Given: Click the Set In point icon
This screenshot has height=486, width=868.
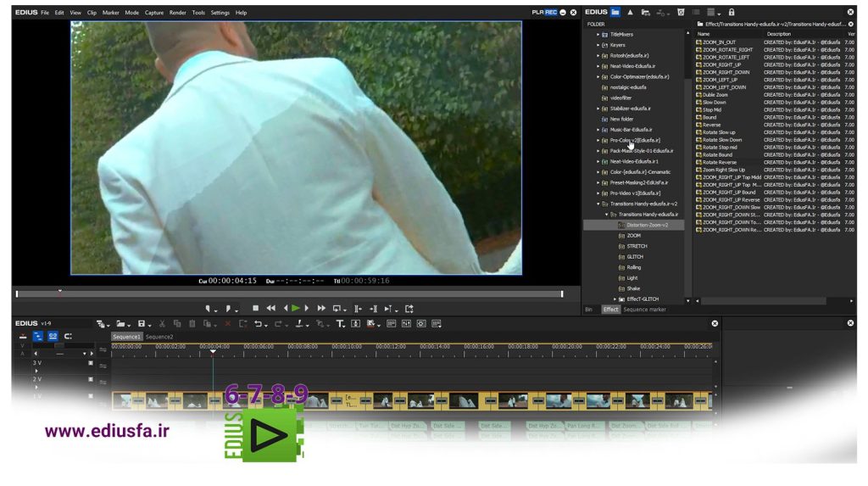Looking at the screenshot, I should [208, 309].
